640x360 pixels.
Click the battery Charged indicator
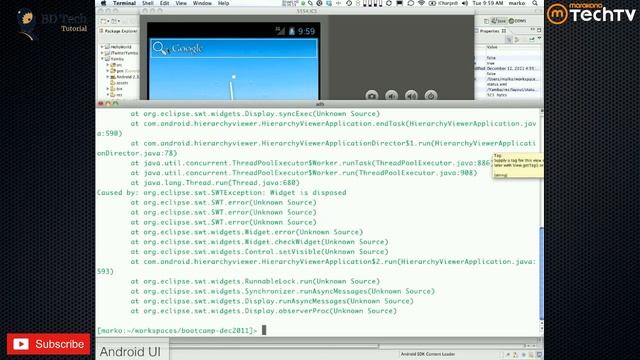pyautogui.click(x=443, y=3)
